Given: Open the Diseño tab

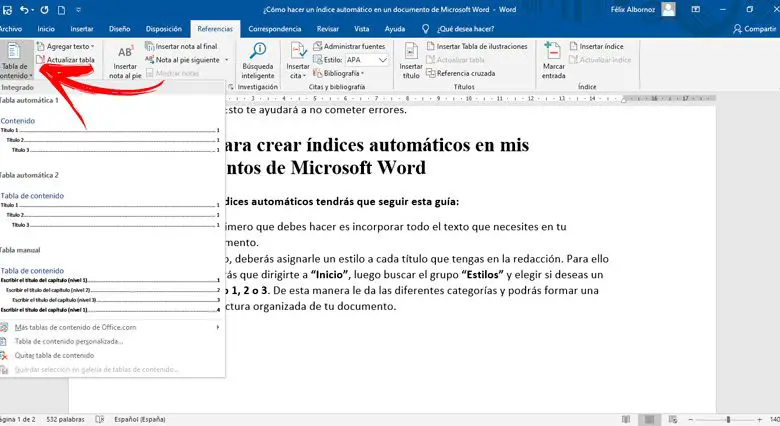Looking at the screenshot, I should [119, 29].
